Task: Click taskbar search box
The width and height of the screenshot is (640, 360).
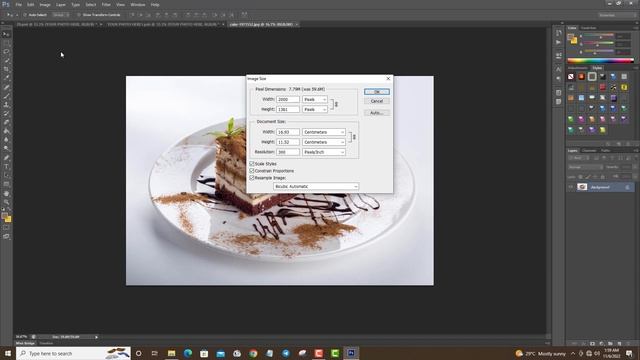Action: [x=73, y=353]
